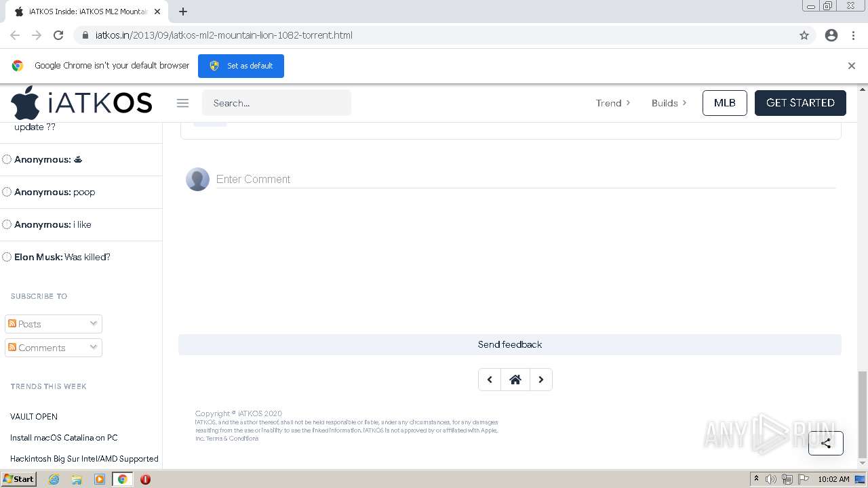Expand the Builds menu
Screen dimensions: 868x488
669,103
